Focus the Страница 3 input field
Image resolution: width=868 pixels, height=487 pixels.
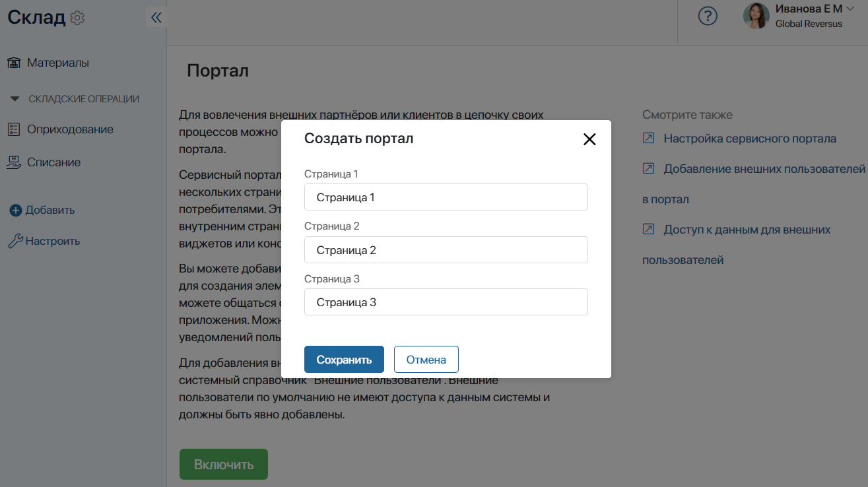[446, 302]
